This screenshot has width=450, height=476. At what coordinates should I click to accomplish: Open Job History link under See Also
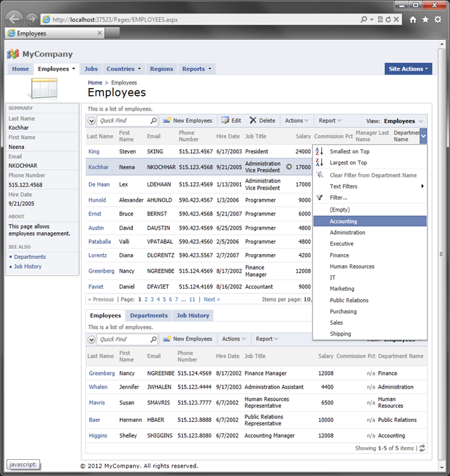[x=28, y=266]
